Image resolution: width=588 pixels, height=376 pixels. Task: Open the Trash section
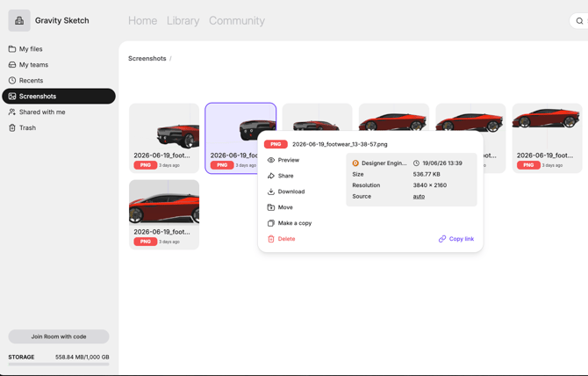click(x=27, y=127)
